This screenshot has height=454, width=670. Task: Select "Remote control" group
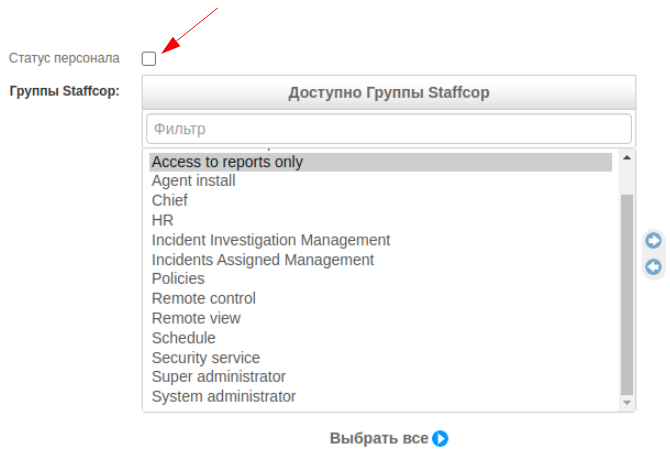pos(381,298)
